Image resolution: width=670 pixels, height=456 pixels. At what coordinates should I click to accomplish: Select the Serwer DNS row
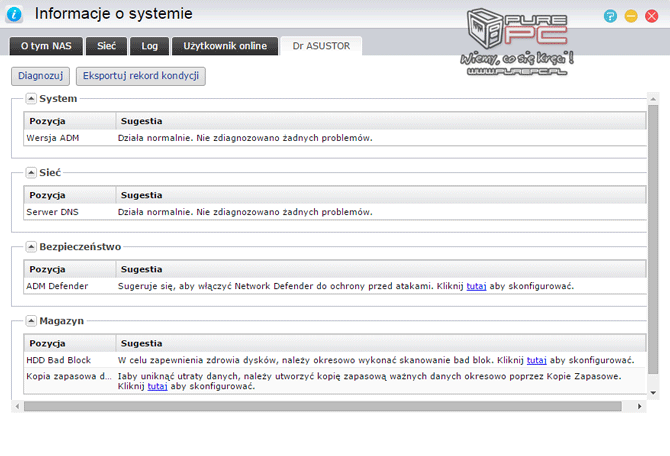click(x=335, y=212)
